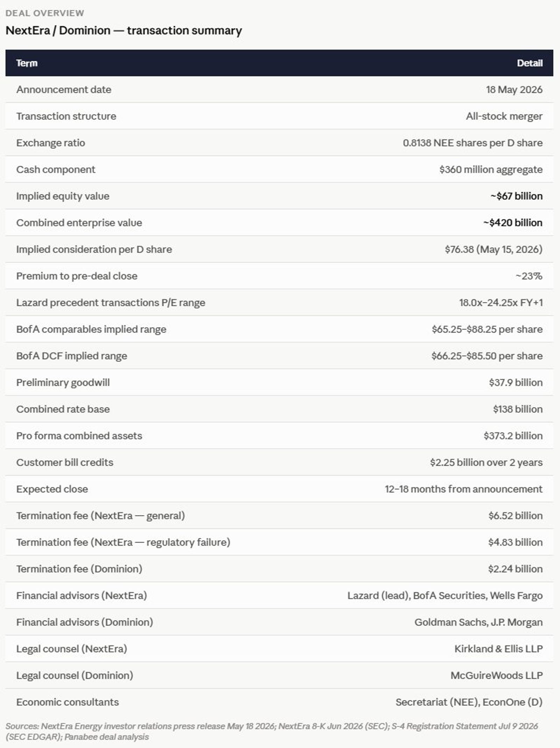Click the Term column header
Screen dimensions: 560x748
(27, 63)
